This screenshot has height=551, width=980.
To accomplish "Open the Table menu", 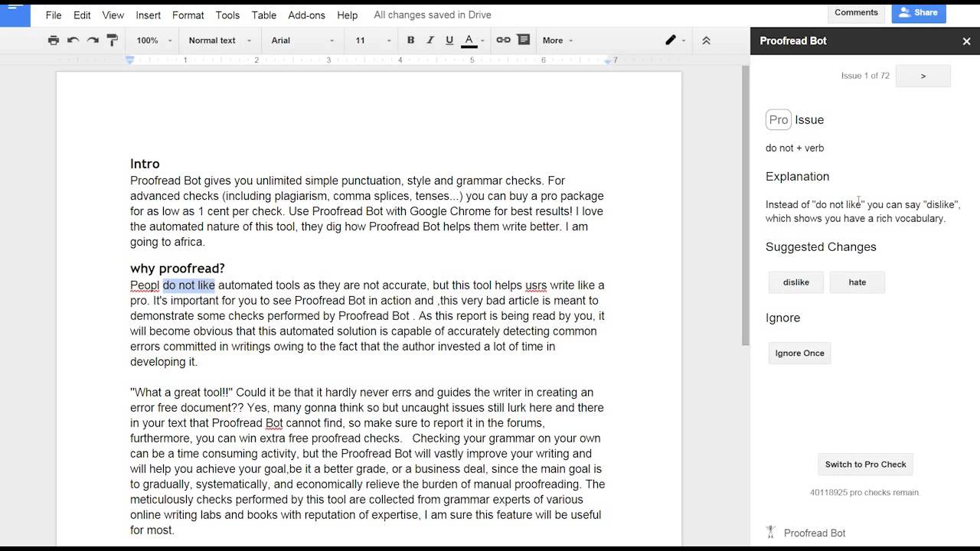I will tap(264, 15).
